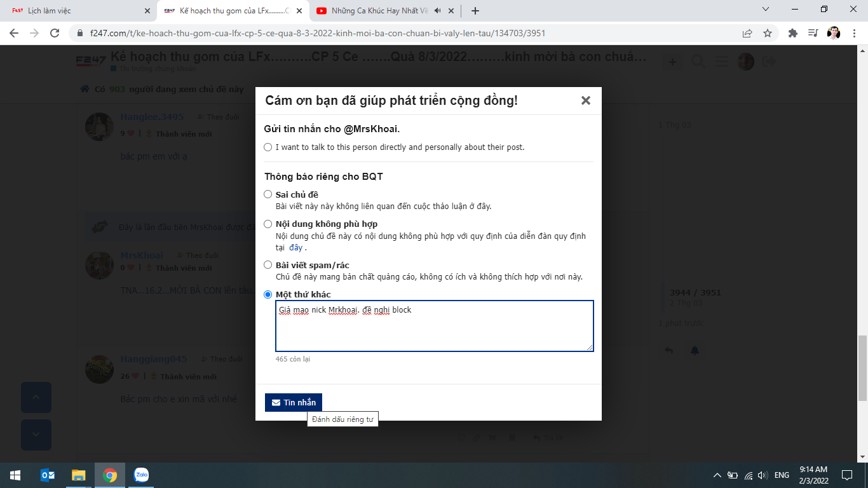868x488 pixels.
Task: Click the timeline reply arrow icon
Action: click(668, 351)
